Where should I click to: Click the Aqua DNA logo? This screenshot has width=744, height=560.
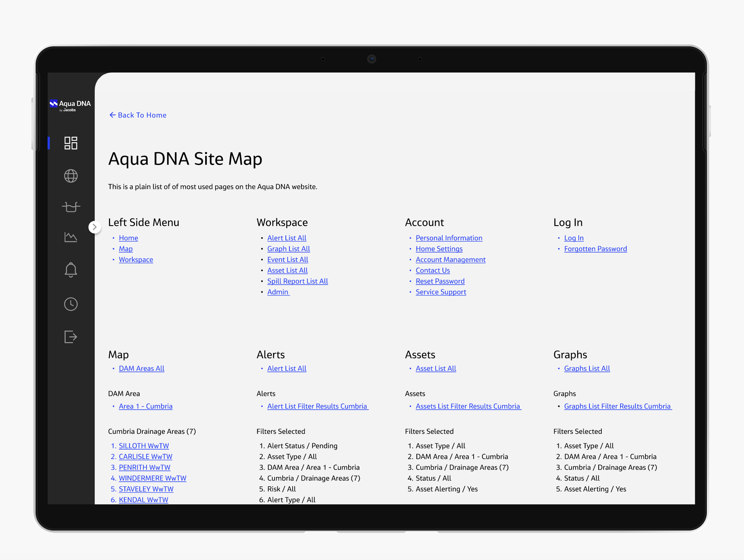pyautogui.click(x=70, y=105)
